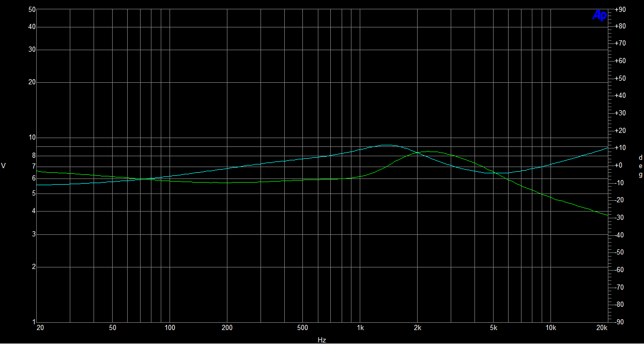Click the 100 tick on frequency axis
Image resolution: width=644 pixels, height=344 pixels.
coord(170,328)
